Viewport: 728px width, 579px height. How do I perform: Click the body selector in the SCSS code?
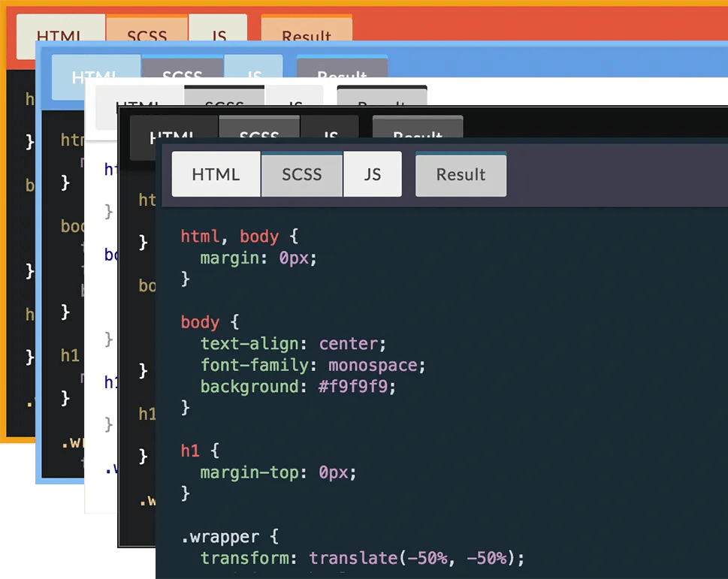[200, 322]
